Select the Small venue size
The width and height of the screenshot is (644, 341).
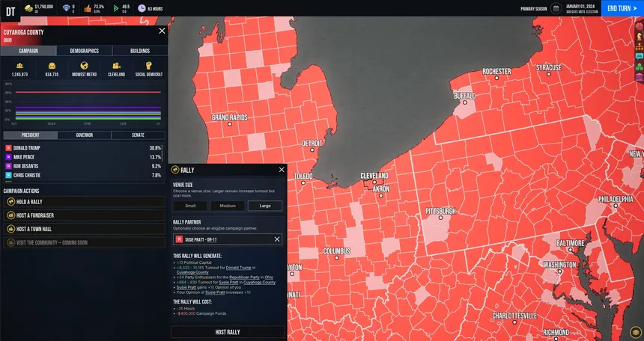click(x=190, y=206)
